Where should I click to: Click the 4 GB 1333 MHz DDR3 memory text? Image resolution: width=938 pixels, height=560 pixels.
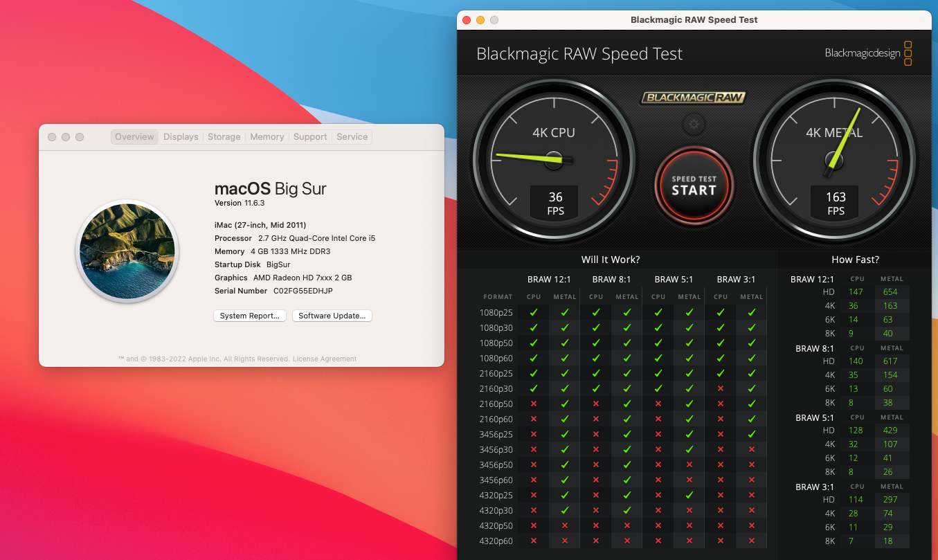click(x=291, y=251)
